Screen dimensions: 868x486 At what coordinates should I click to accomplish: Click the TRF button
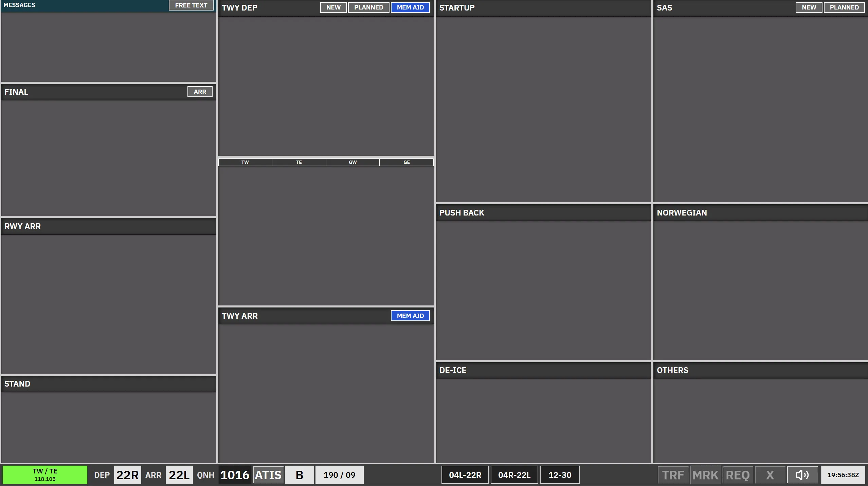pyautogui.click(x=673, y=475)
